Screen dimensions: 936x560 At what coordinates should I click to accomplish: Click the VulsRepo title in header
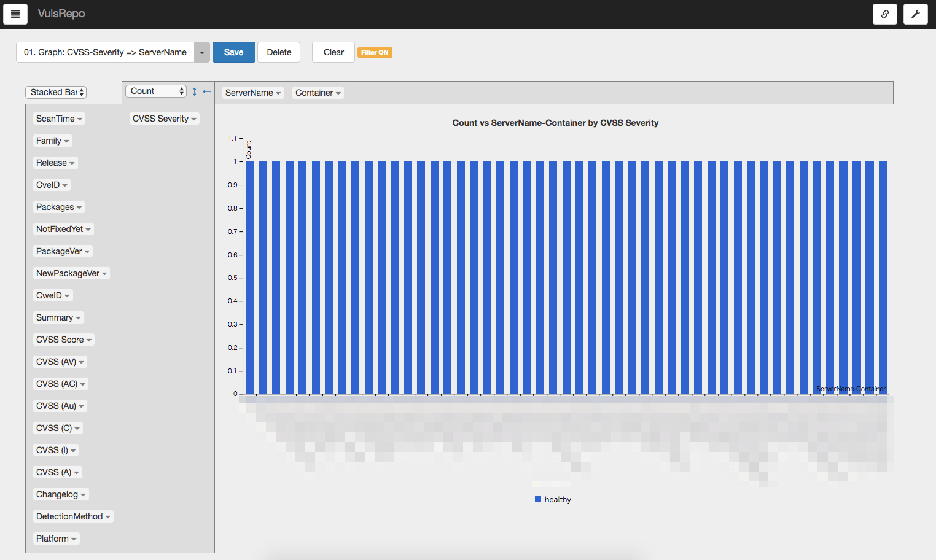point(61,14)
